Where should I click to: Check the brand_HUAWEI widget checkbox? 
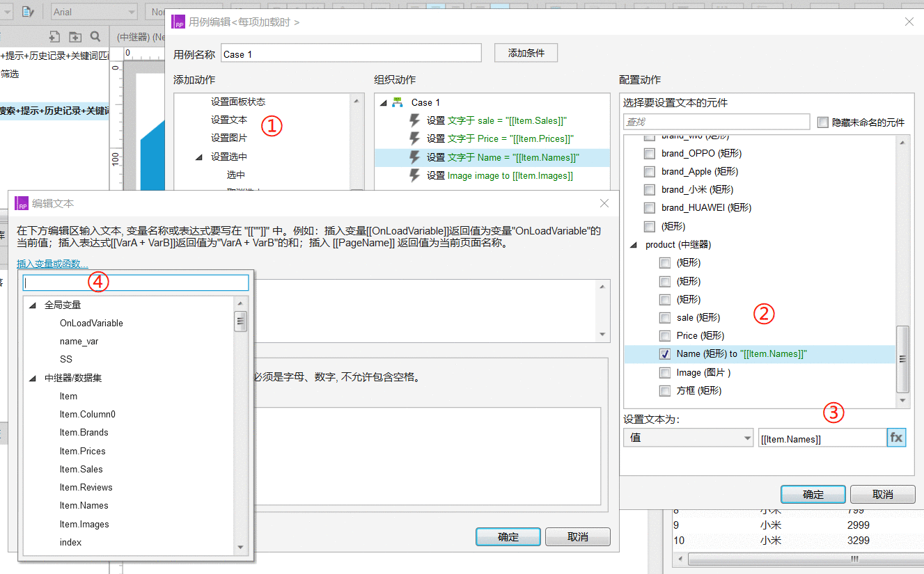tap(650, 207)
